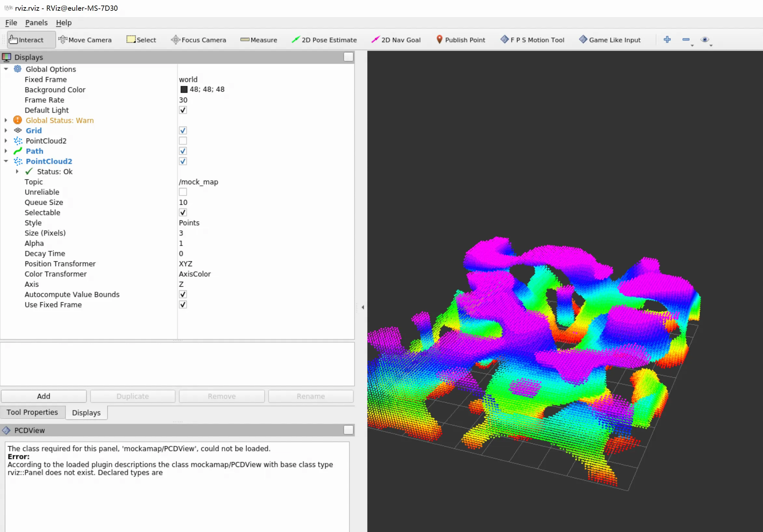Image resolution: width=763 pixels, height=532 pixels.
Task: Open the eye view options icon
Action: pos(704,40)
